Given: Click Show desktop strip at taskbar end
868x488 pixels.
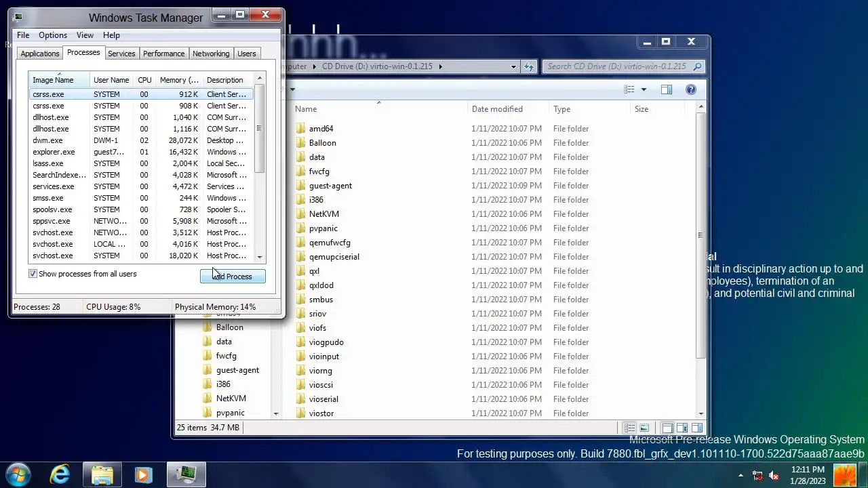Looking at the screenshot, I should pos(863,474).
